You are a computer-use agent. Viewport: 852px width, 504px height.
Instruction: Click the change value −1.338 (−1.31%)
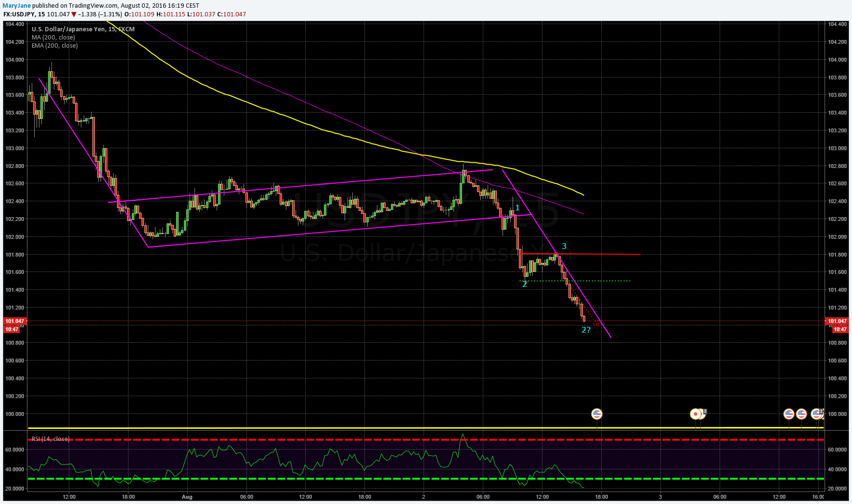tap(100, 14)
